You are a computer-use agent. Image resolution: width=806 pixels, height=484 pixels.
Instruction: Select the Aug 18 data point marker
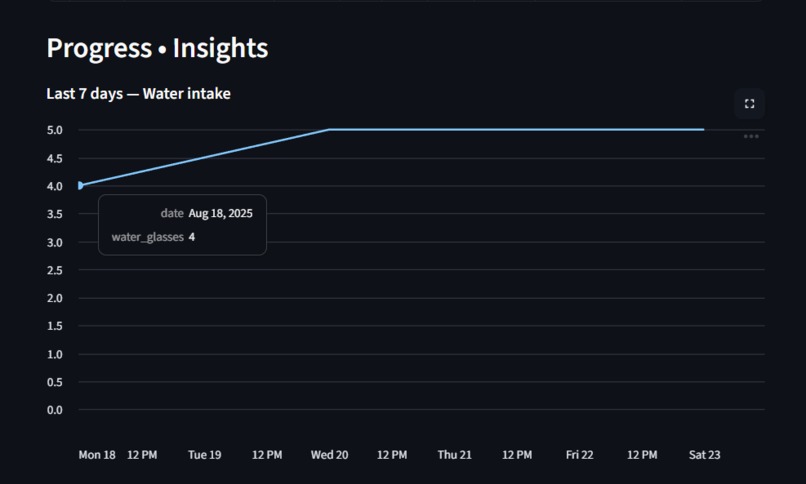click(x=80, y=185)
